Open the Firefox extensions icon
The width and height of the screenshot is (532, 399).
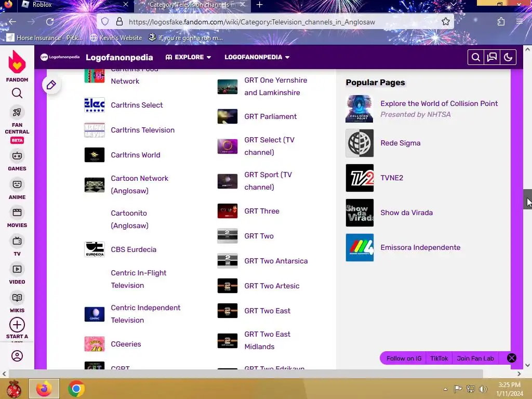tap(501, 22)
